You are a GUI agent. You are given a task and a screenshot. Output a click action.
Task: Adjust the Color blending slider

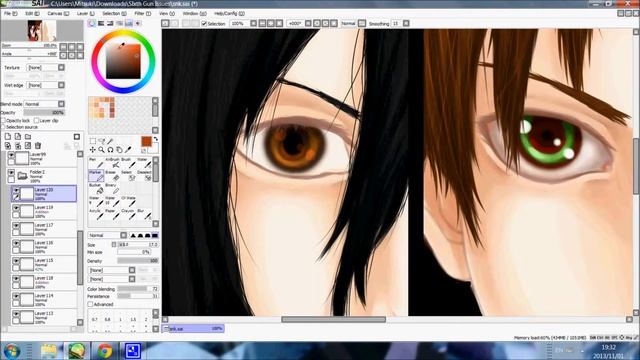pos(138,289)
